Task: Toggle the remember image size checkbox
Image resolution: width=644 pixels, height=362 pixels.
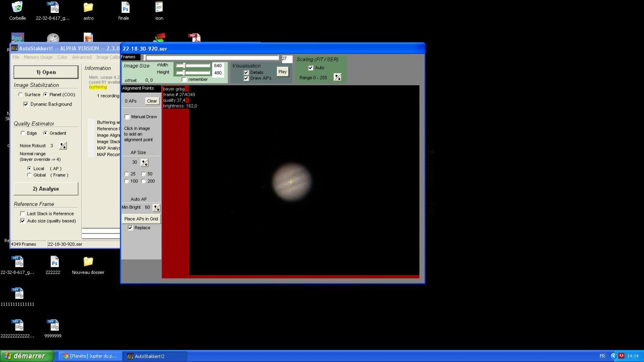Action: (184, 80)
